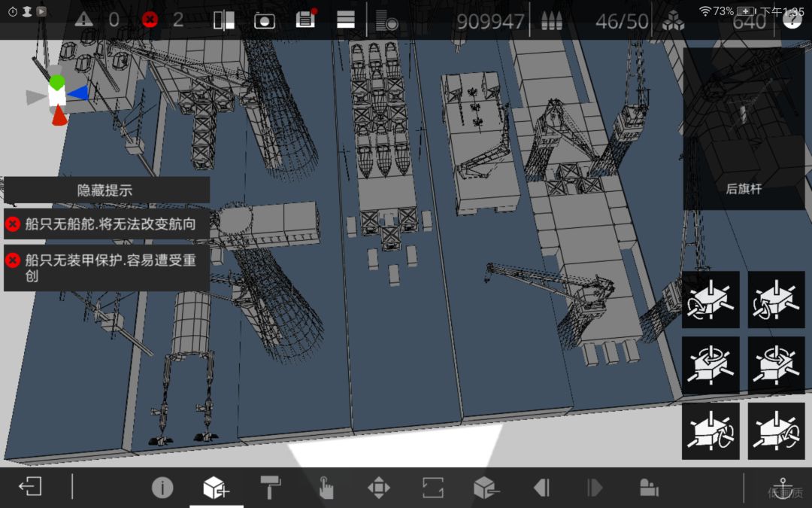
Task: Toggle the mirror symmetry mode
Action: [224, 20]
